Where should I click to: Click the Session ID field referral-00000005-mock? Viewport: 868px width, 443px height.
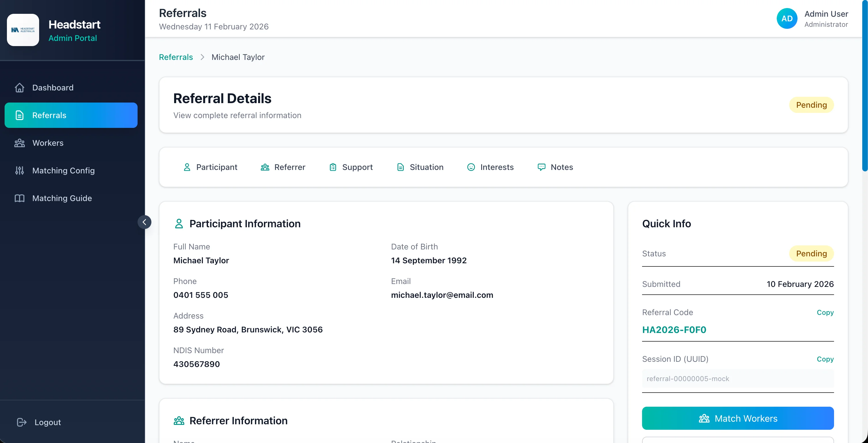[x=738, y=378]
